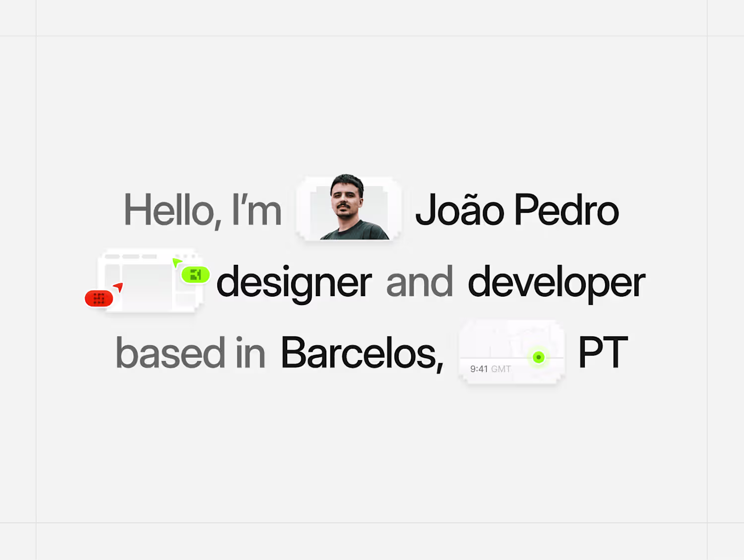The height and width of the screenshot is (560, 744).
Task: Click the red arrow cursor pointer
Action: point(119,287)
